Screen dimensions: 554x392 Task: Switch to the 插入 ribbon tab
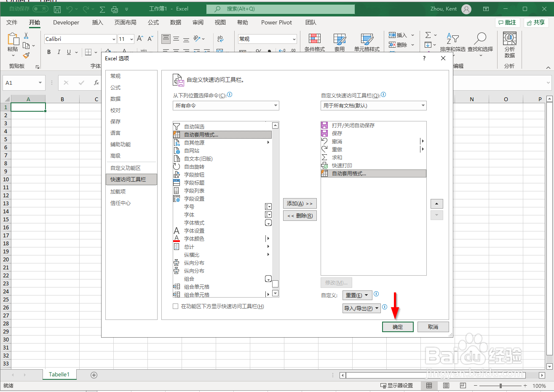[98, 22]
